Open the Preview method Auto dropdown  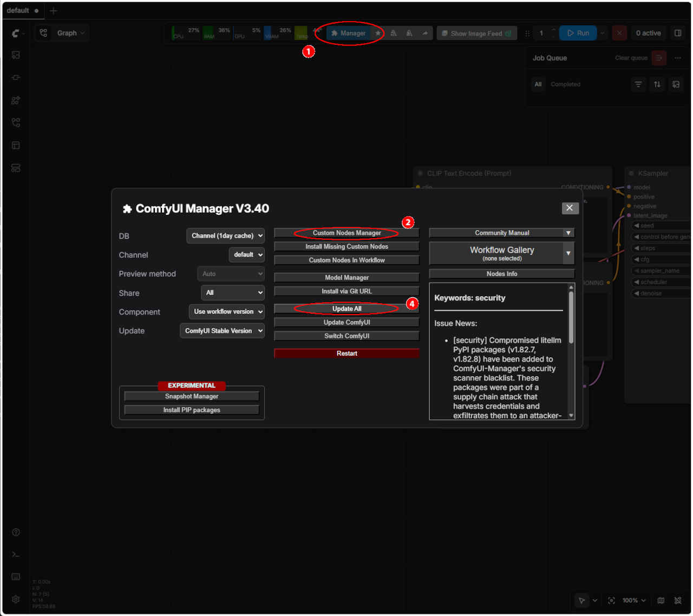pos(231,274)
